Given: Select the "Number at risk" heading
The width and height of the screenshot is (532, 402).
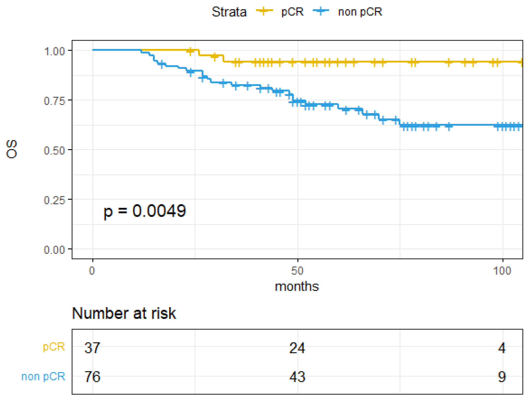Looking at the screenshot, I should pyautogui.click(x=124, y=313).
